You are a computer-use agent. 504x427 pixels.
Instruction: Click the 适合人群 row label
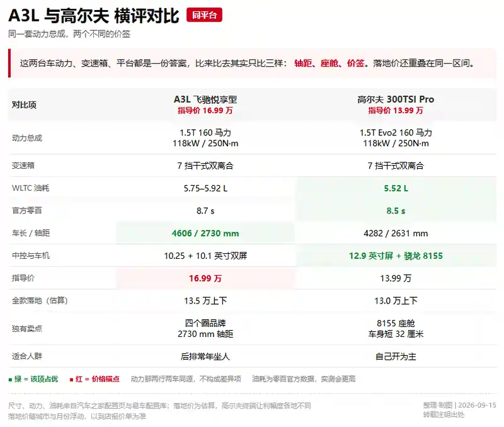click(27, 356)
